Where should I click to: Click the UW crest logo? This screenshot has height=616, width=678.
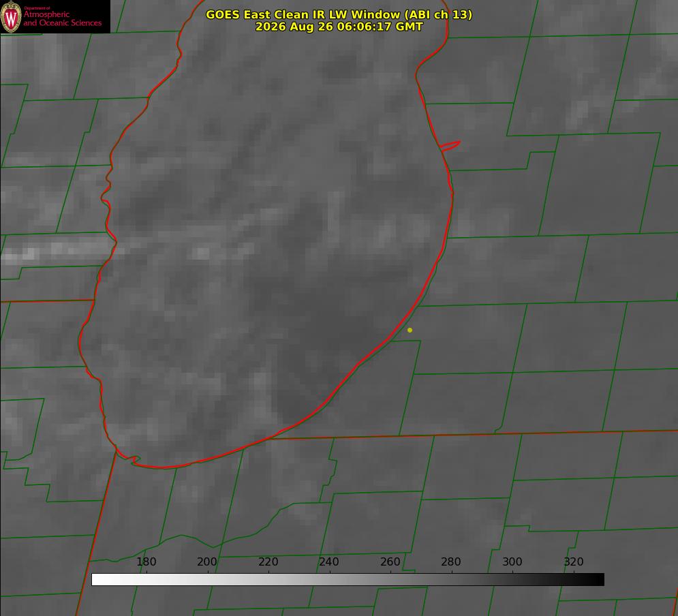11,17
